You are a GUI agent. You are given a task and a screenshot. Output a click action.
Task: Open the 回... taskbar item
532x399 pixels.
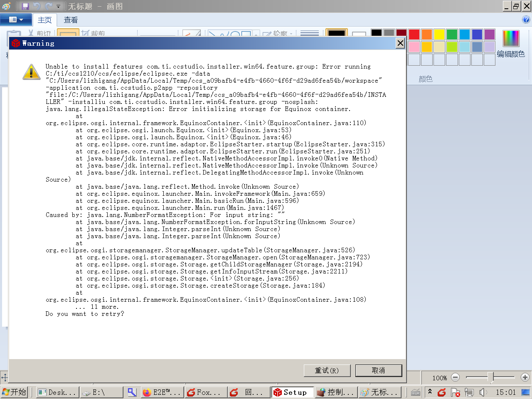click(249, 392)
